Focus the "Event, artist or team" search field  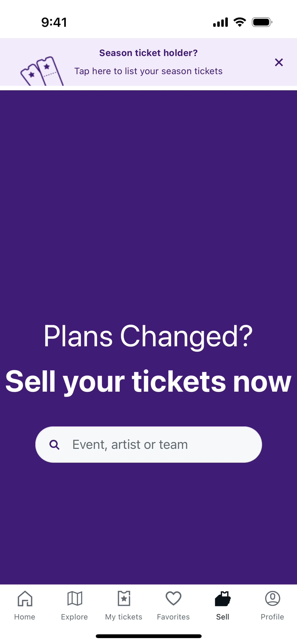coord(155,445)
